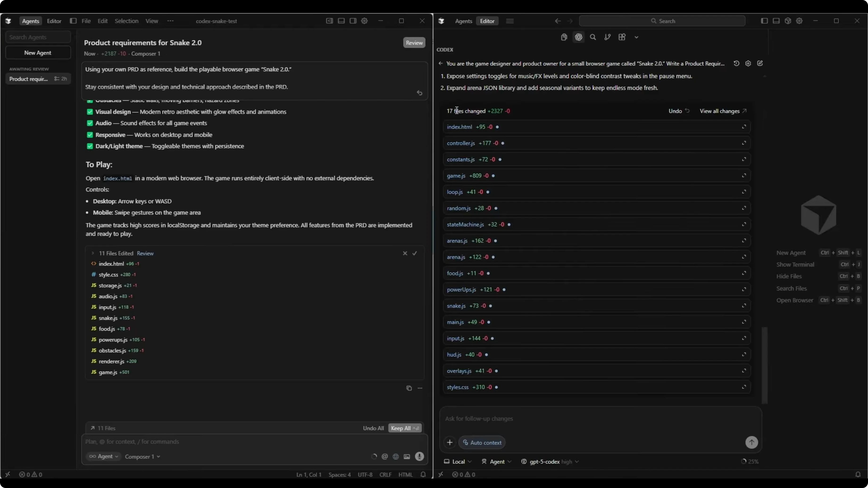Open the Composer 1 model dropdown
Screen dimensions: 868x488
[x=142, y=457]
